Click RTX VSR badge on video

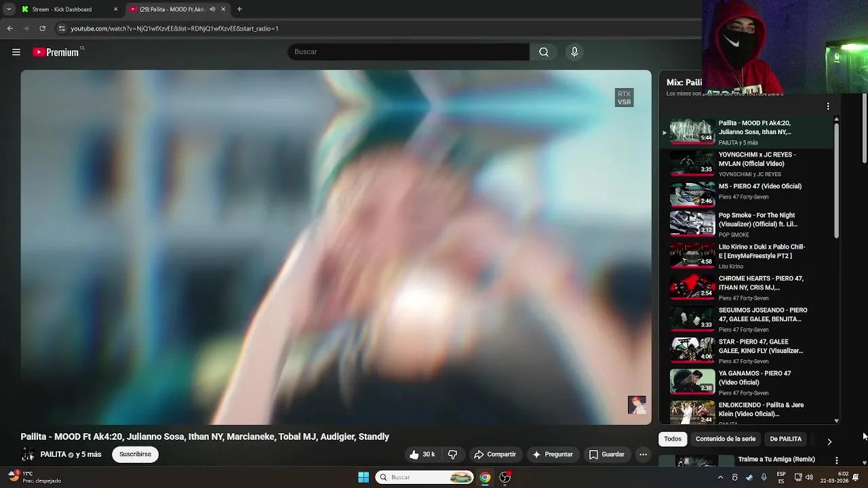pyautogui.click(x=624, y=98)
